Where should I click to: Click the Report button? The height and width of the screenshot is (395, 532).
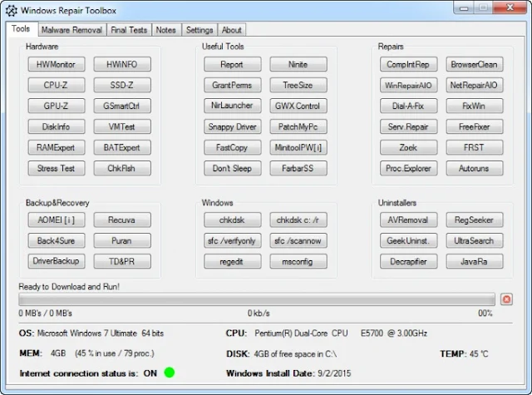click(x=233, y=64)
